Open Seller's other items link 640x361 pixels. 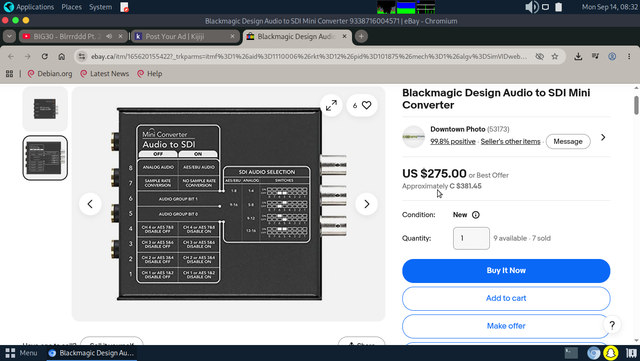tap(510, 141)
